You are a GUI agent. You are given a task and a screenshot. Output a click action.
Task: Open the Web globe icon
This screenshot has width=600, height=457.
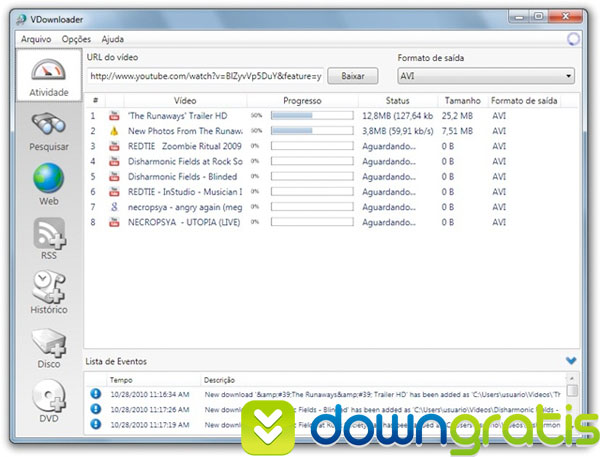tap(49, 178)
